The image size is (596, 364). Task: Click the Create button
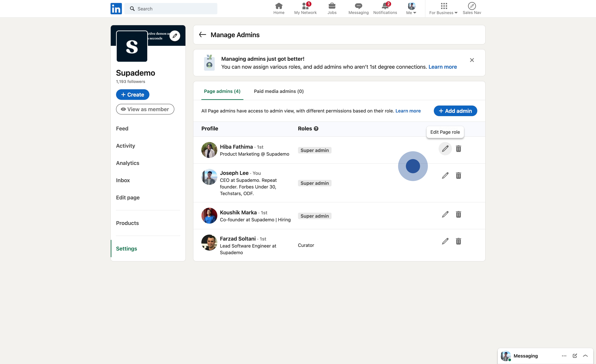(x=132, y=95)
